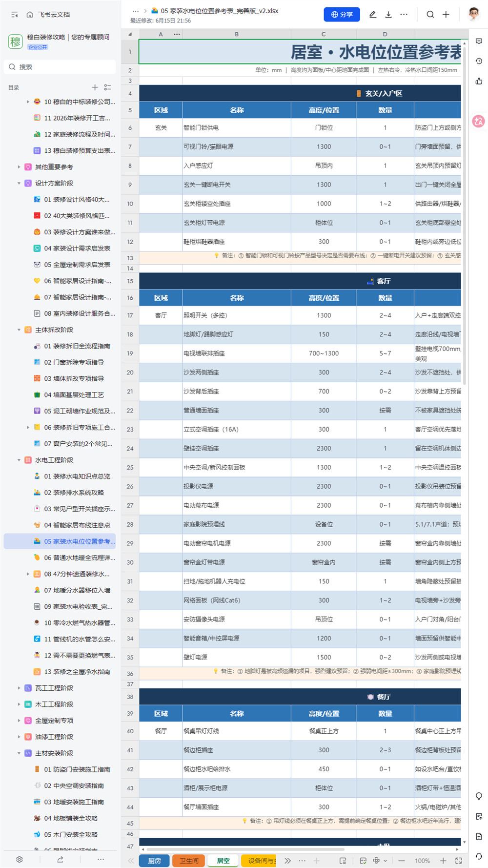
Task: Open the user avatar profile menu
Action: tap(473, 14)
